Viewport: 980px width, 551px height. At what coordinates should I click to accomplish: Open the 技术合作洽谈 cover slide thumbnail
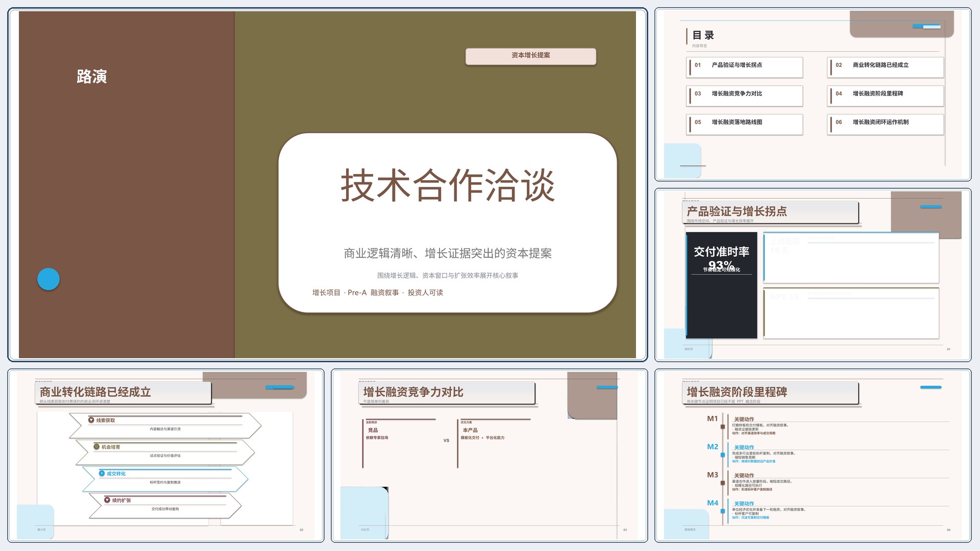(x=327, y=185)
